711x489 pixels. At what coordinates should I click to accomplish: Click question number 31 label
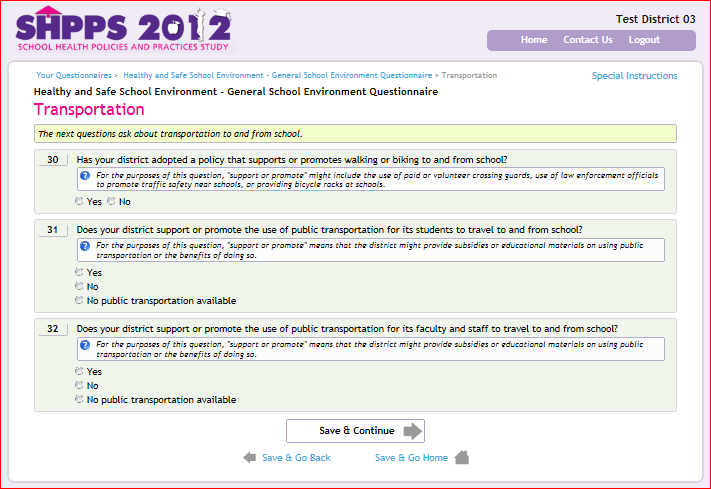(x=53, y=230)
